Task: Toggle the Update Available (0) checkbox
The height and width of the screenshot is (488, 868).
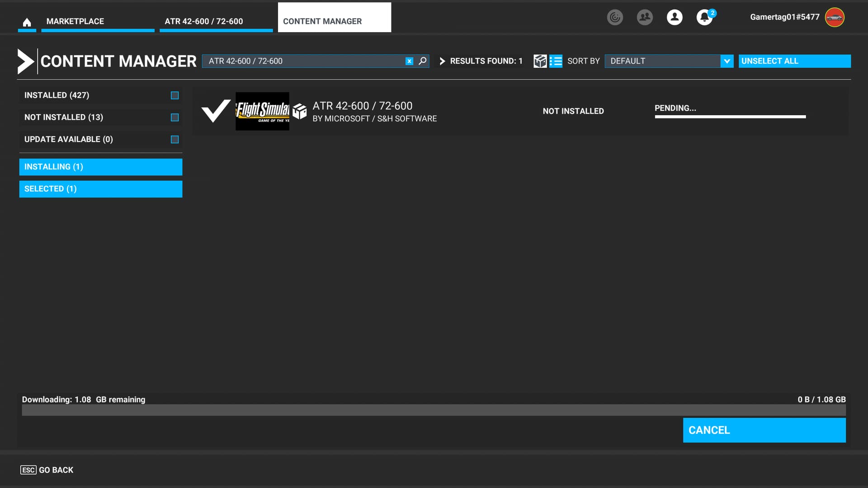Action: click(175, 140)
